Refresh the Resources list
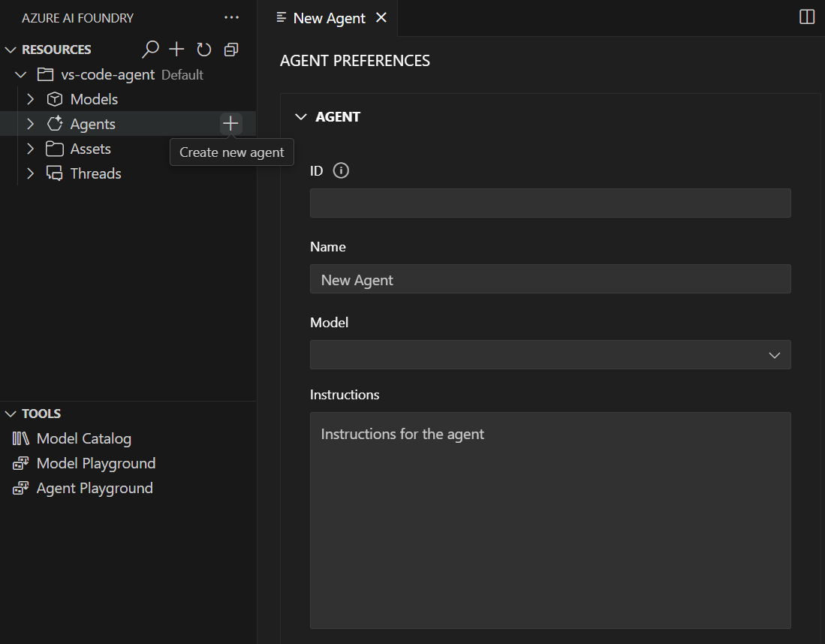Viewport: 825px width, 644px height. pyautogui.click(x=203, y=50)
